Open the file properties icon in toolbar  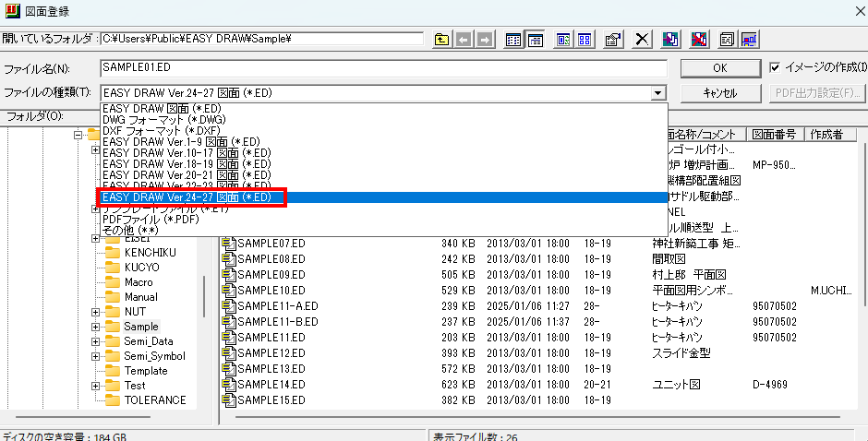[x=613, y=40]
